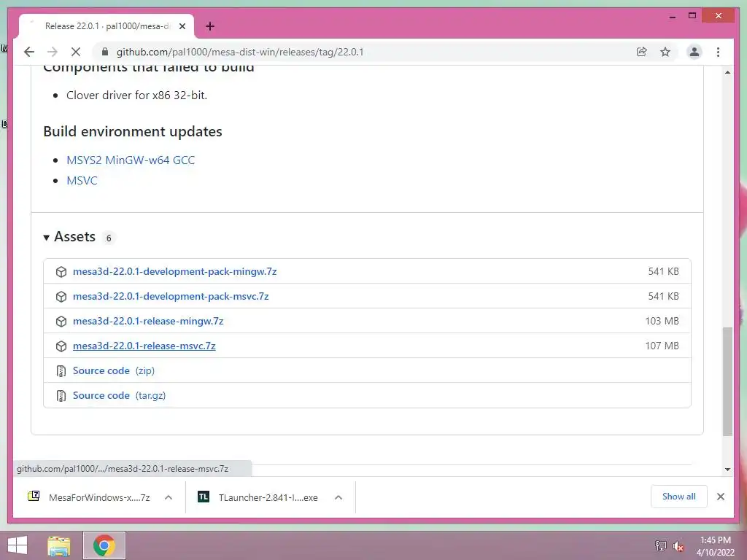Stop loading the page

(x=76, y=52)
